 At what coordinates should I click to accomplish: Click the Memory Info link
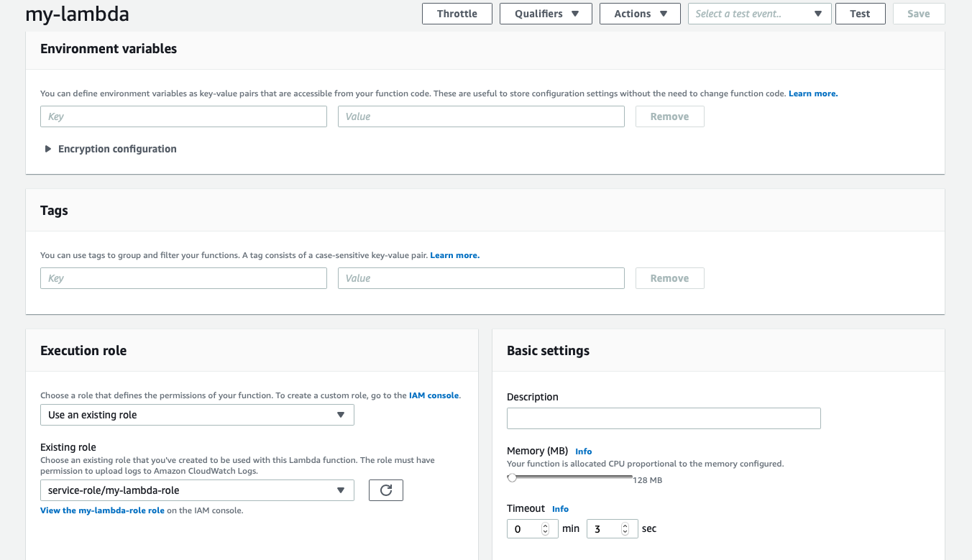click(x=583, y=451)
